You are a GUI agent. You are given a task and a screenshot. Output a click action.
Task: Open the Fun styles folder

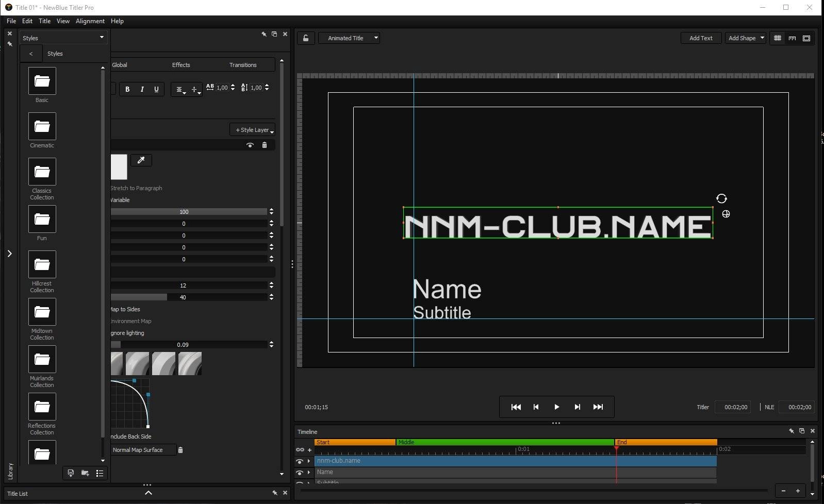[x=42, y=219]
